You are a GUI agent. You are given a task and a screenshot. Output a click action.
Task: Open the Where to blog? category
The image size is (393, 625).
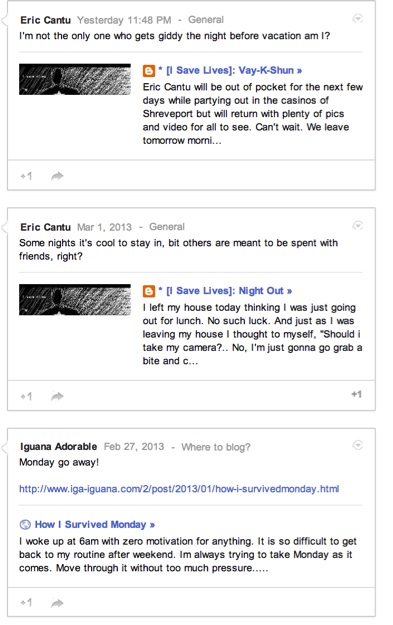(x=216, y=447)
